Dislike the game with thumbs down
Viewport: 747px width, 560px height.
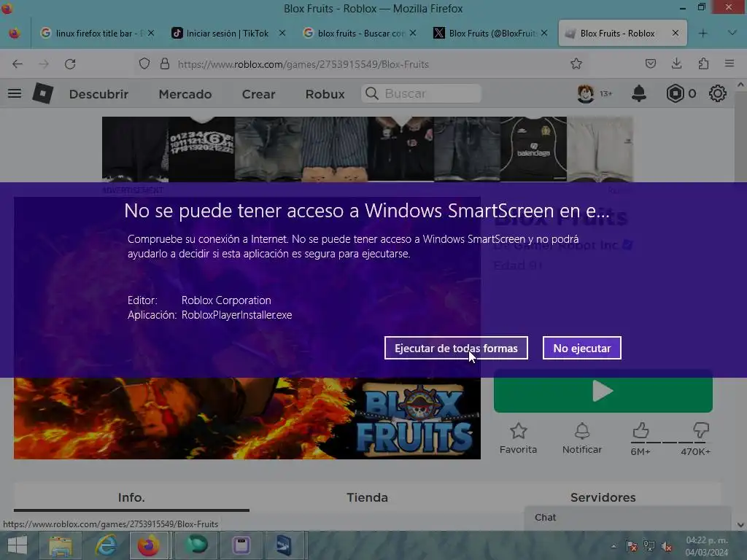[701, 430]
